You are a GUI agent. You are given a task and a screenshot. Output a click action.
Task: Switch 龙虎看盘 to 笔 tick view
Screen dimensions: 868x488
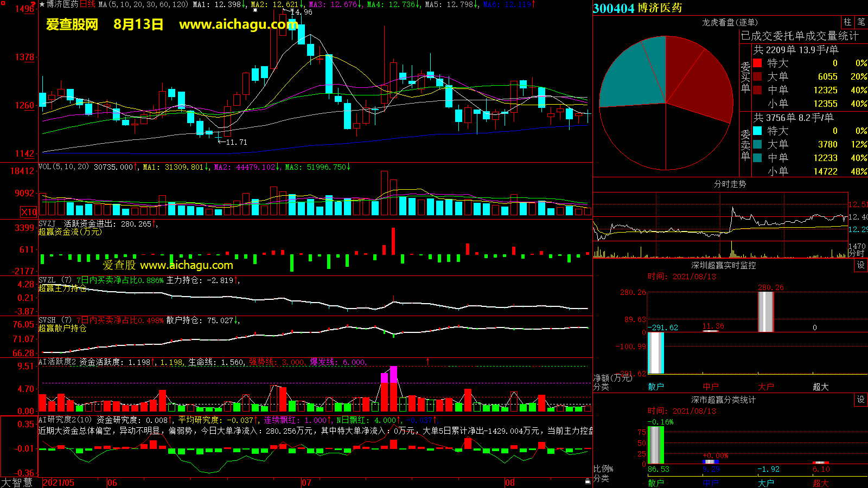click(x=861, y=22)
